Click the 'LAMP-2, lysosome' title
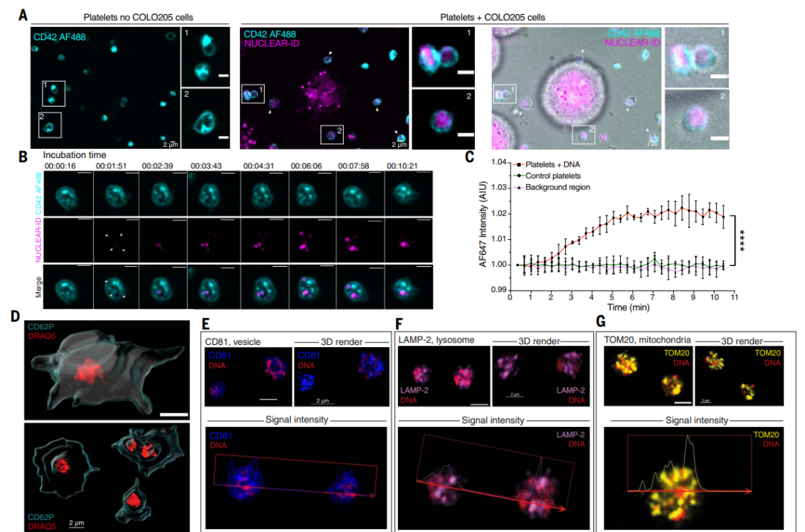 point(436,340)
